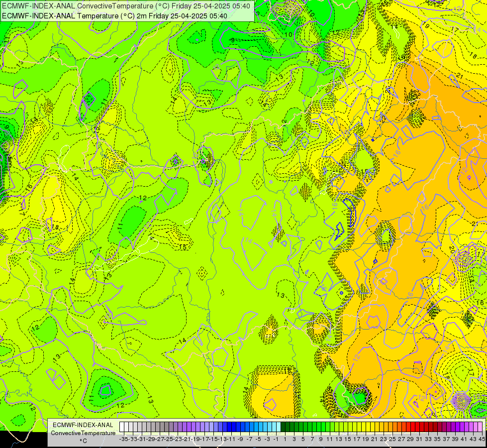Image resolution: width=487 pixels, height=448 pixels.
Task: Pick the bright green swatch above 9
Action: pyautogui.click(x=319, y=427)
